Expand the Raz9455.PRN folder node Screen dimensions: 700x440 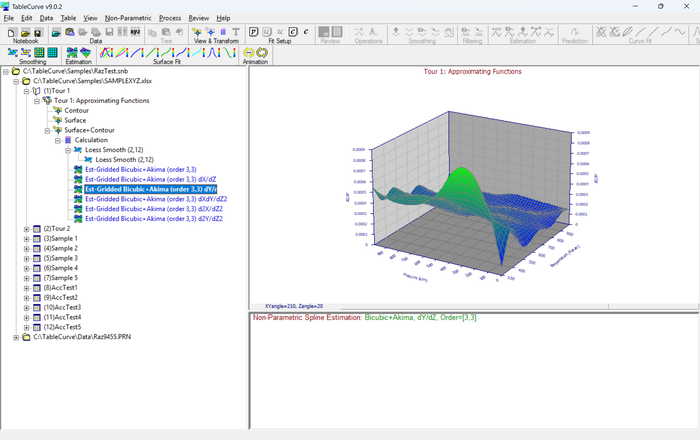tap(16, 337)
